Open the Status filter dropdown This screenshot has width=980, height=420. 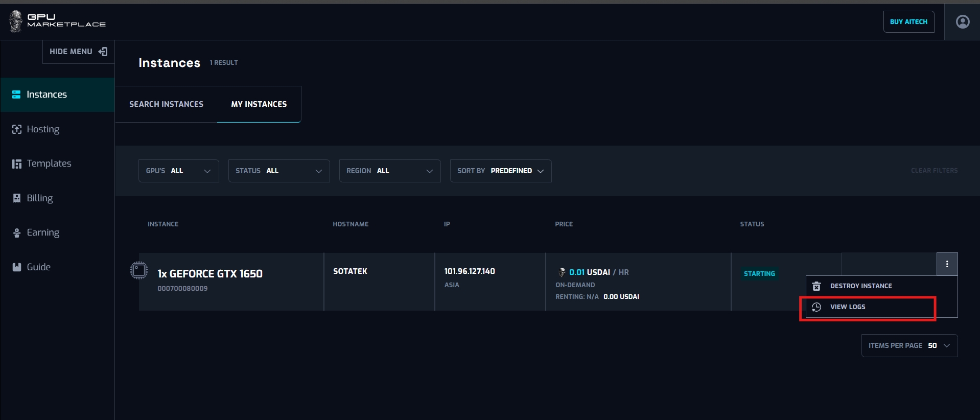278,171
